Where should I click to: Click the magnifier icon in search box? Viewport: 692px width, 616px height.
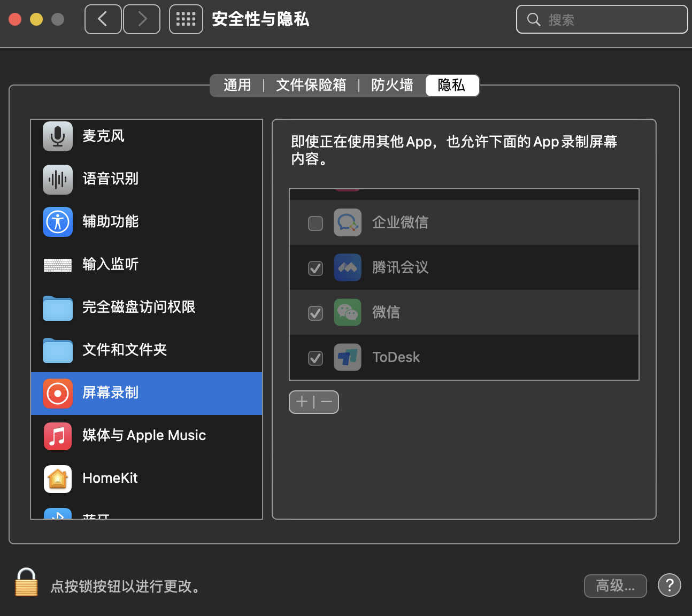pos(534,20)
